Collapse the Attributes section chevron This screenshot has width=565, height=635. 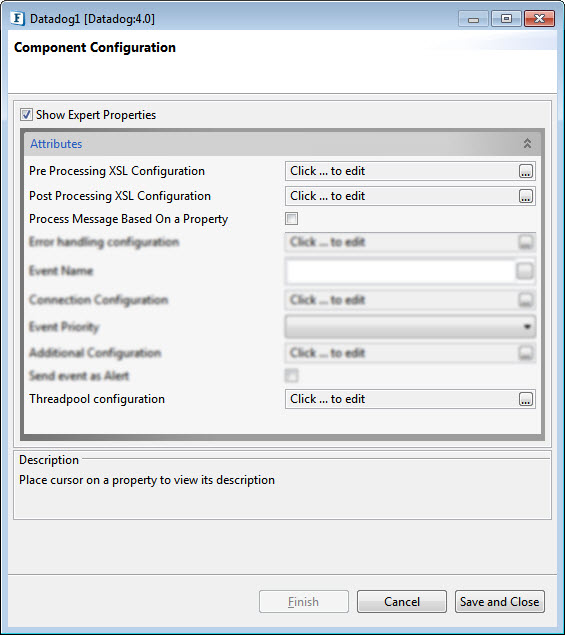tap(527, 143)
